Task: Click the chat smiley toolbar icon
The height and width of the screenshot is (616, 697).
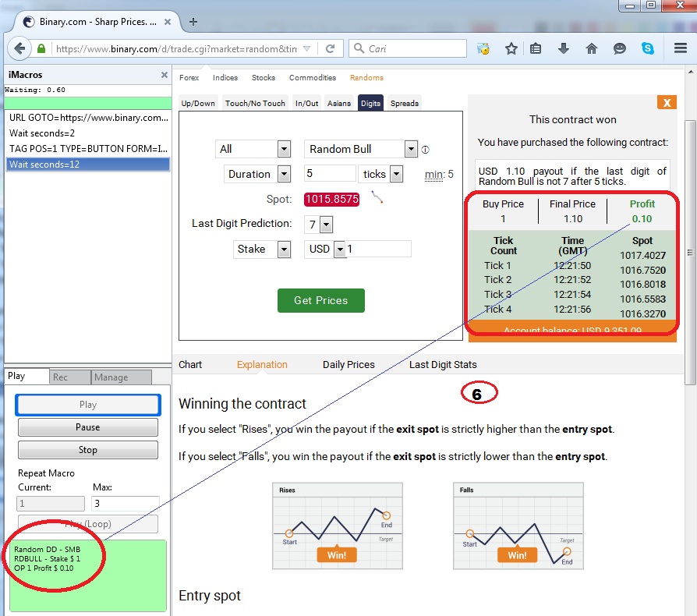Action: (619, 48)
